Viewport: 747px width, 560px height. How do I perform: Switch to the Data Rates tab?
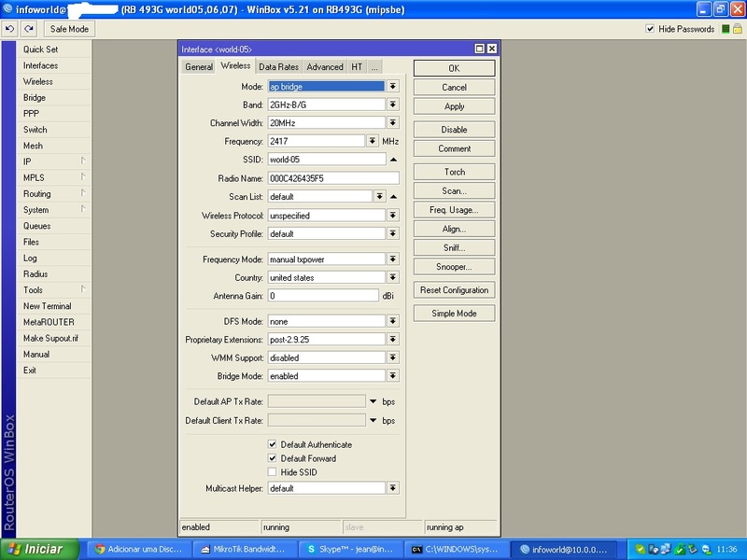(x=278, y=66)
